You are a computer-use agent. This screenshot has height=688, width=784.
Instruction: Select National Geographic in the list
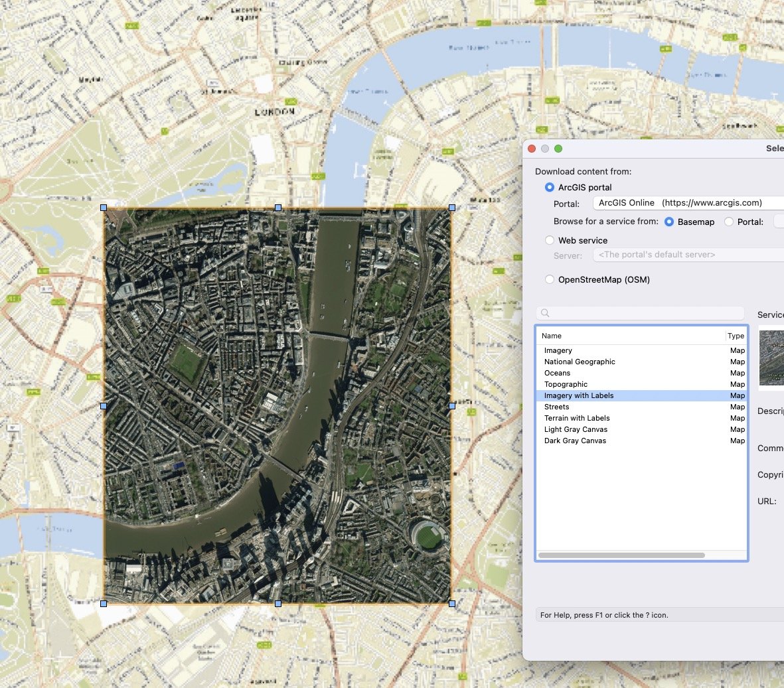tap(580, 362)
